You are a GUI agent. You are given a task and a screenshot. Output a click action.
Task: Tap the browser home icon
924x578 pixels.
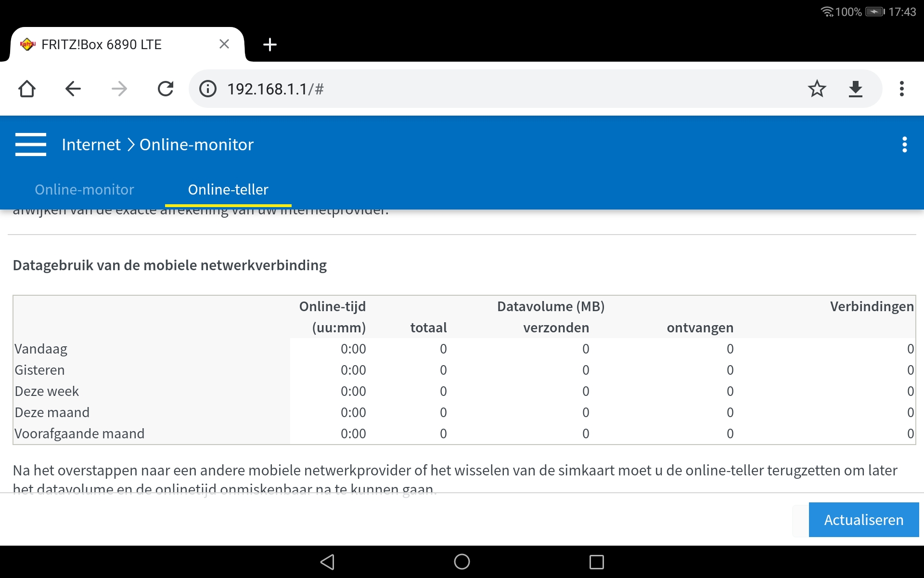tap(27, 89)
